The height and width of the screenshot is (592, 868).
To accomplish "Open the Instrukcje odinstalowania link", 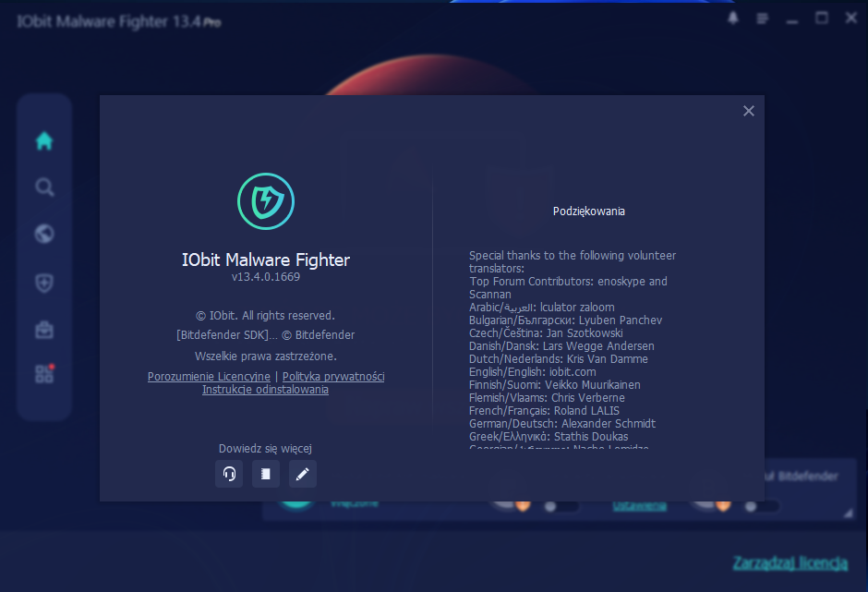I will 265,390.
